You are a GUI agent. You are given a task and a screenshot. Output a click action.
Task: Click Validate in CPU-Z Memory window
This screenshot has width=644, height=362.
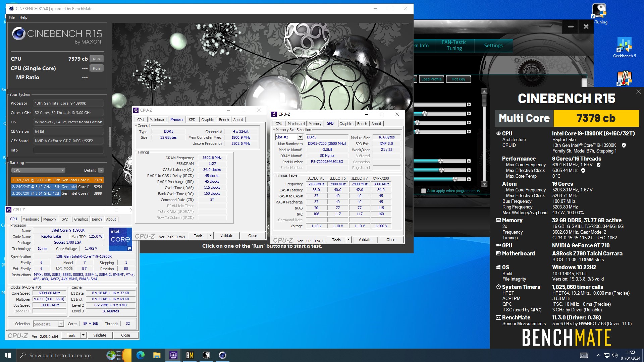point(227,236)
